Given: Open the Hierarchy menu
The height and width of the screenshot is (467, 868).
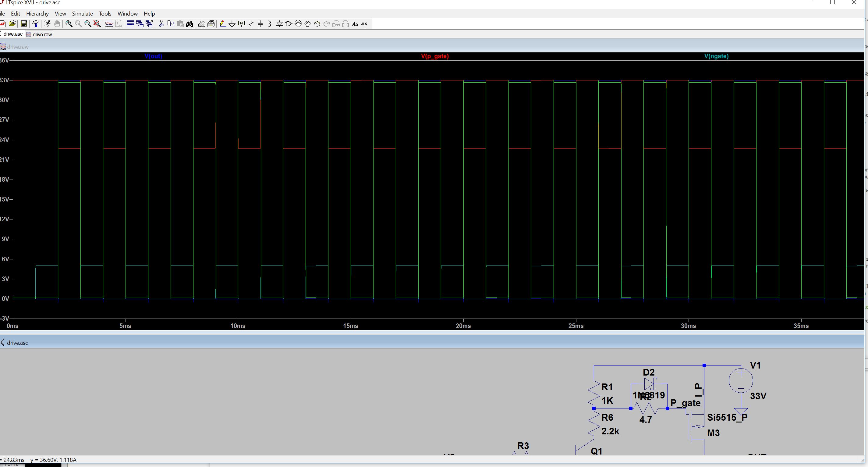Looking at the screenshot, I should [x=37, y=13].
